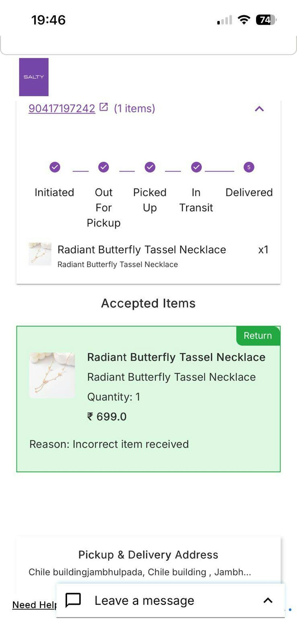The height and width of the screenshot is (644, 297).
Task: Collapse the shipment details chevron
Action: click(259, 109)
